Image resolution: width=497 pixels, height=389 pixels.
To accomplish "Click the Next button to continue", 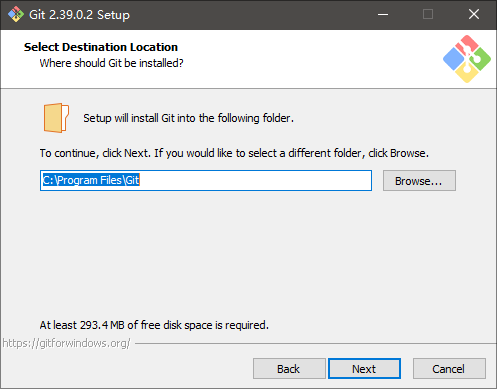I will (364, 369).
